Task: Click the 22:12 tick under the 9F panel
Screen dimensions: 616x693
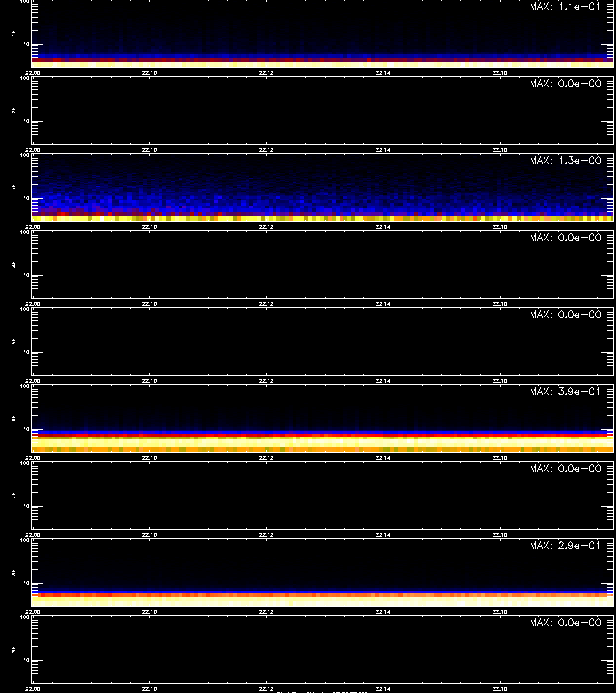Action: tap(266, 688)
